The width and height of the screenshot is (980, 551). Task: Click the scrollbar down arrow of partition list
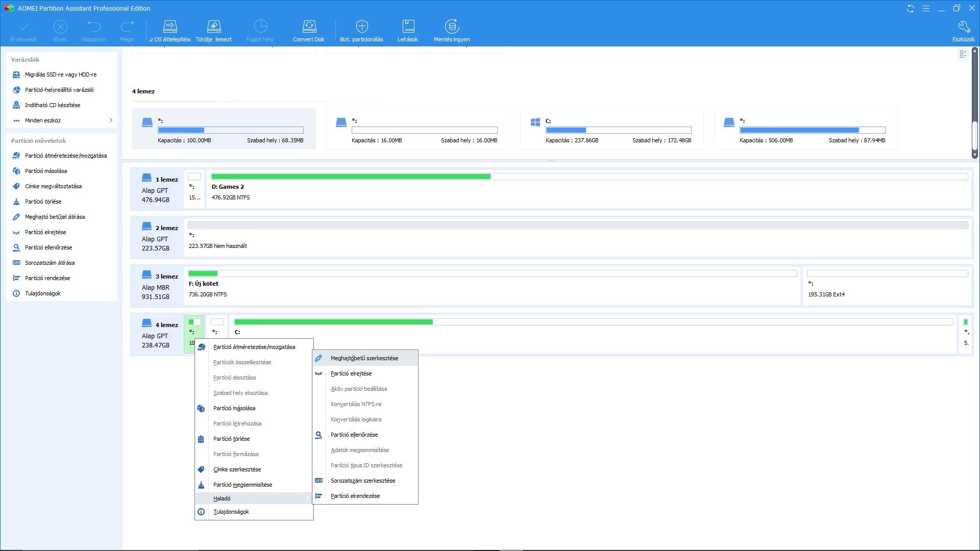(x=974, y=155)
